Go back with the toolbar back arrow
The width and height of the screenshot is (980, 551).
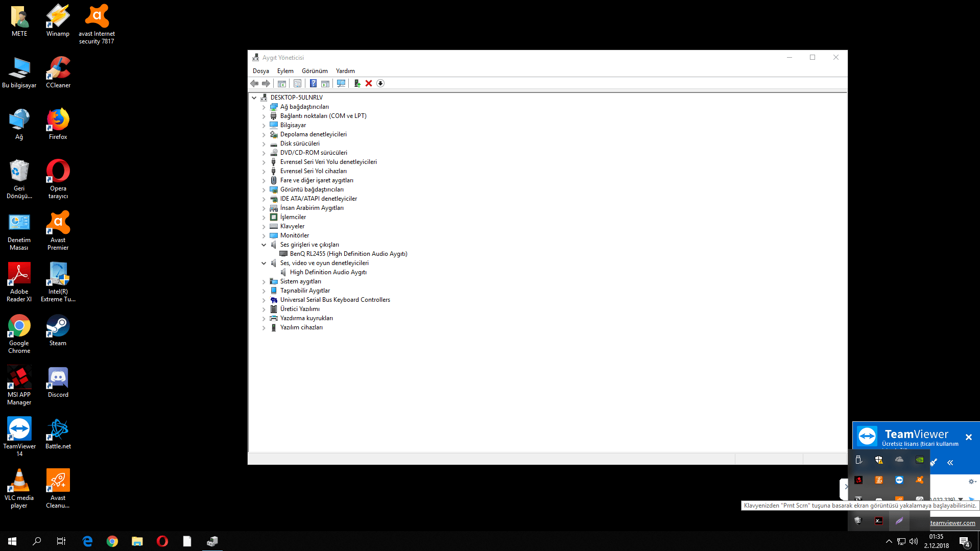(254, 83)
